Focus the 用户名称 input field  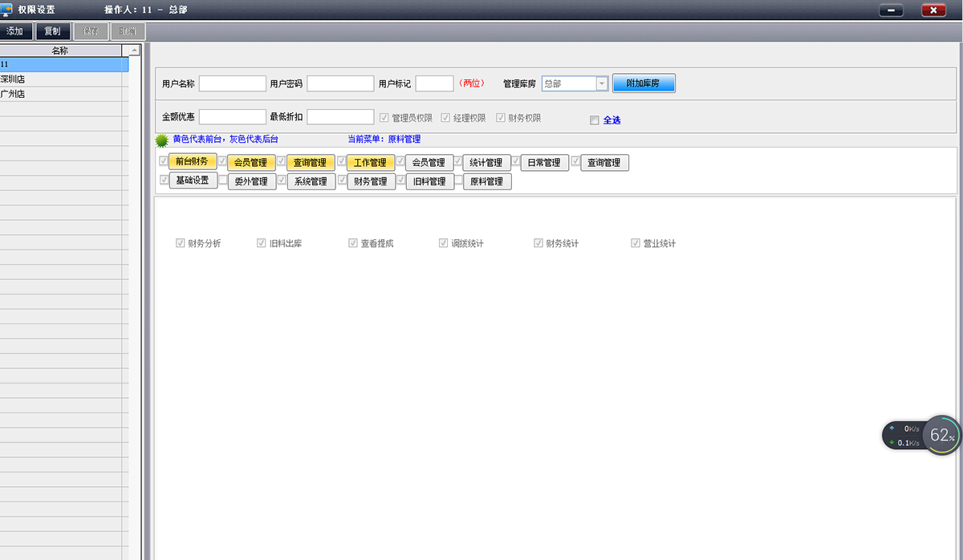[233, 83]
